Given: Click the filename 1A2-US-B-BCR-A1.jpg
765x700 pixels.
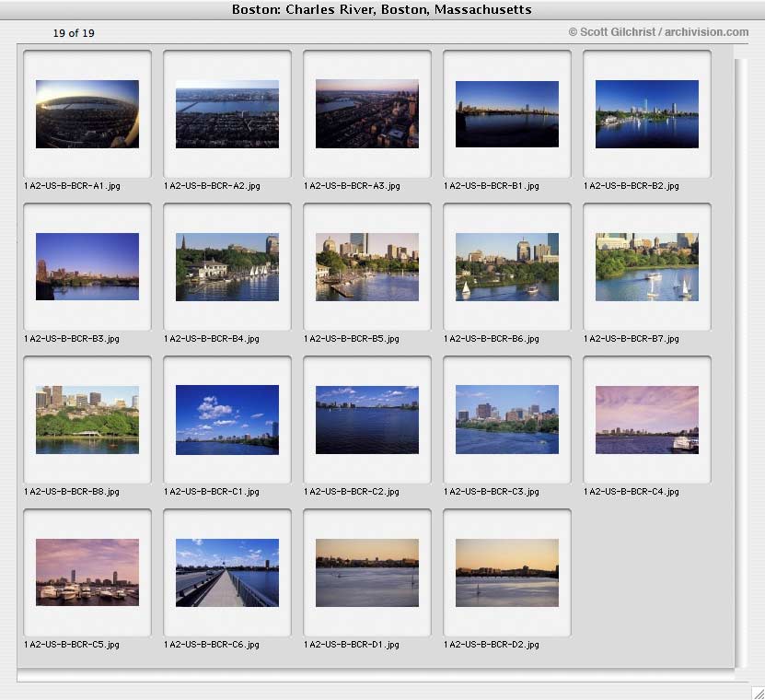Looking at the screenshot, I should (x=72, y=186).
